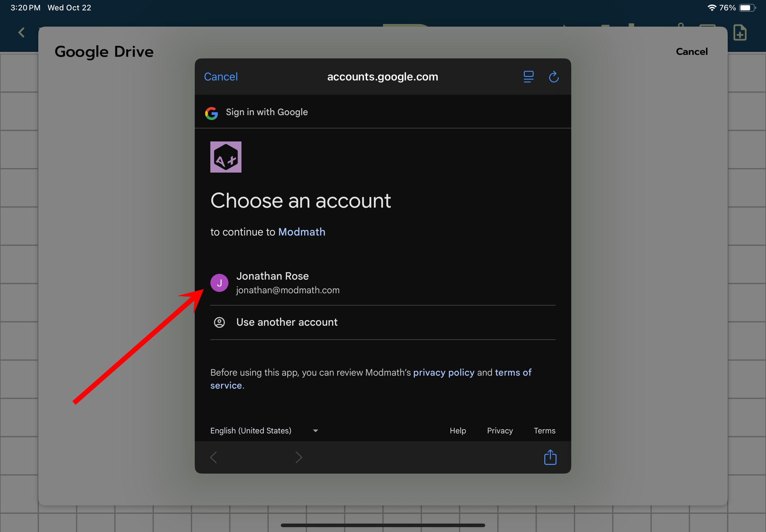Image resolution: width=766 pixels, height=532 pixels.
Task: Tap the browser back arrow
Action: (214, 457)
